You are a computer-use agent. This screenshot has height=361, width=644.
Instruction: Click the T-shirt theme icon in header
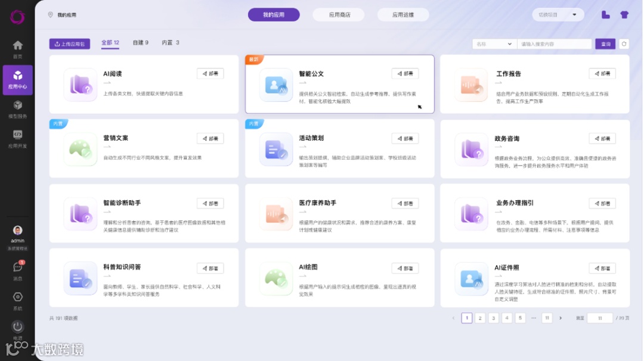(624, 15)
